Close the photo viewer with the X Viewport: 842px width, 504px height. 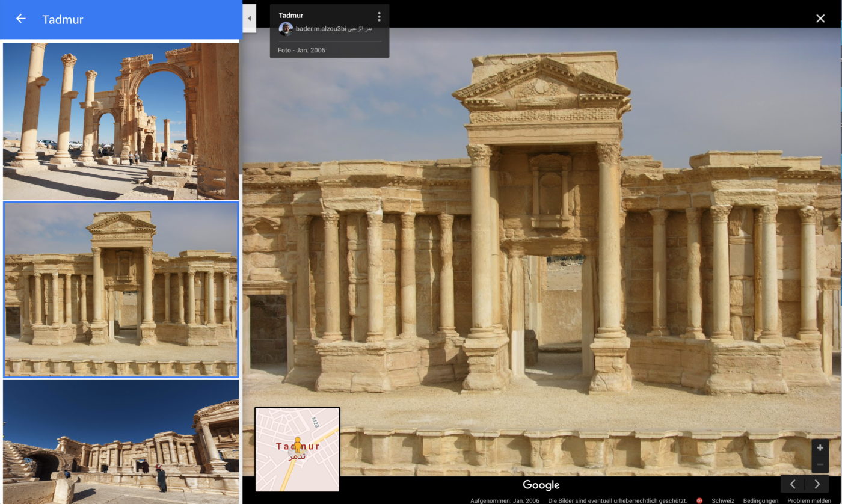[820, 19]
